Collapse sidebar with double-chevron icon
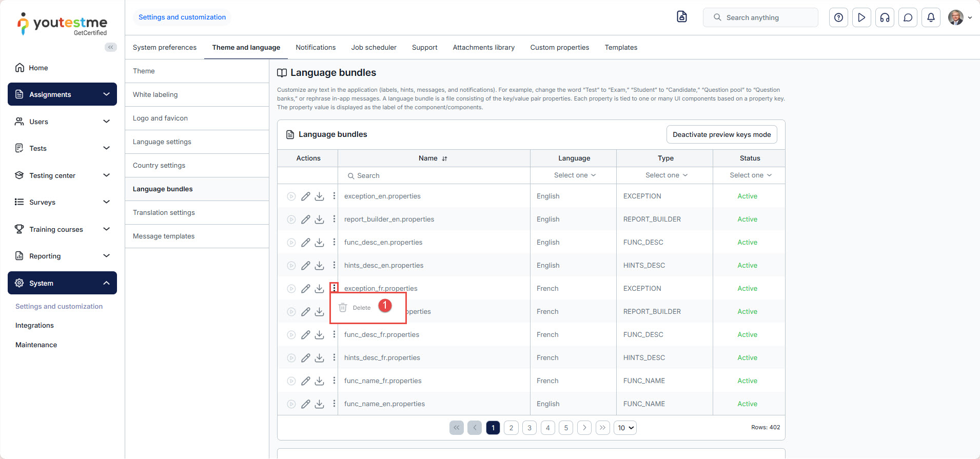 110,47
